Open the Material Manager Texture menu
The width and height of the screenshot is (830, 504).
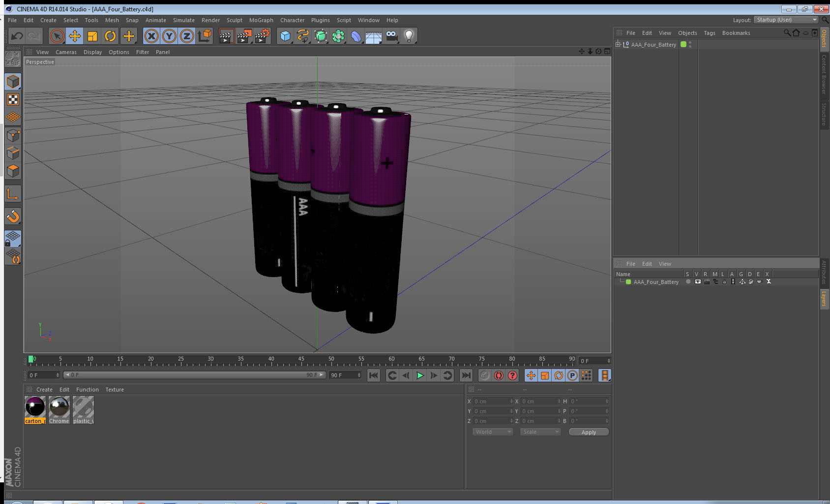(x=115, y=390)
